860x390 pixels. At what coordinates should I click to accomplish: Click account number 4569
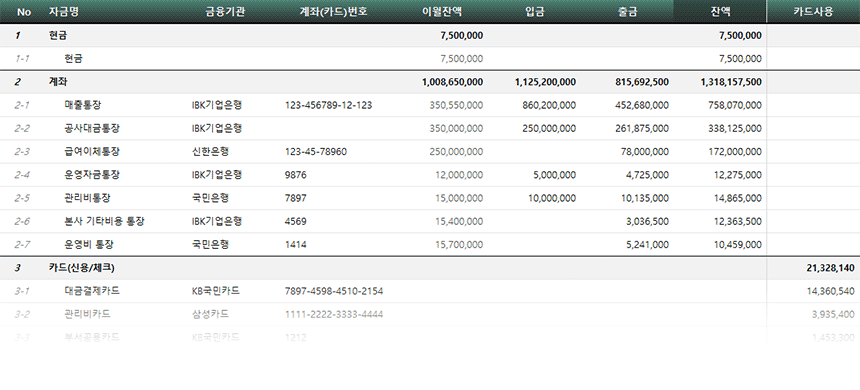click(x=296, y=222)
